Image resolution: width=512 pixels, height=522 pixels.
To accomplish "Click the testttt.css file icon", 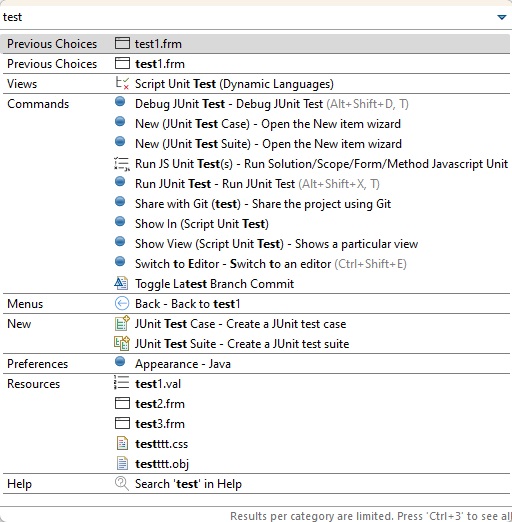I will 122,443.
